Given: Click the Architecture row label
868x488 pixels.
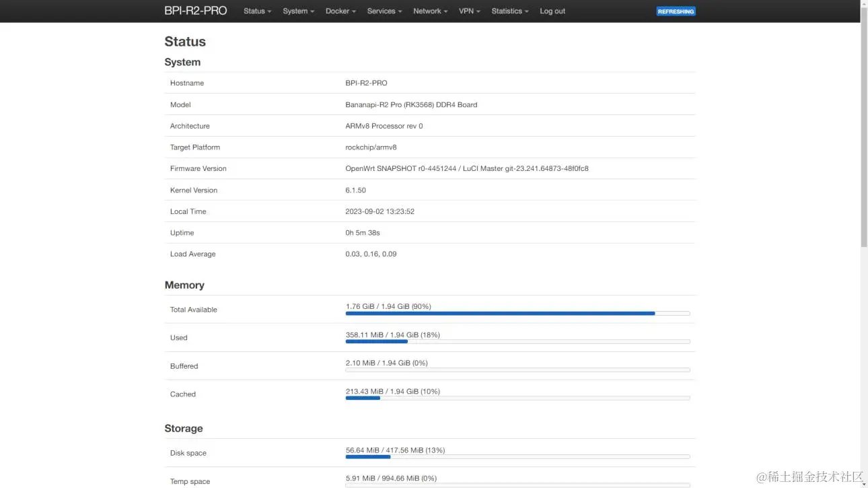Looking at the screenshot, I should (190, 127).
